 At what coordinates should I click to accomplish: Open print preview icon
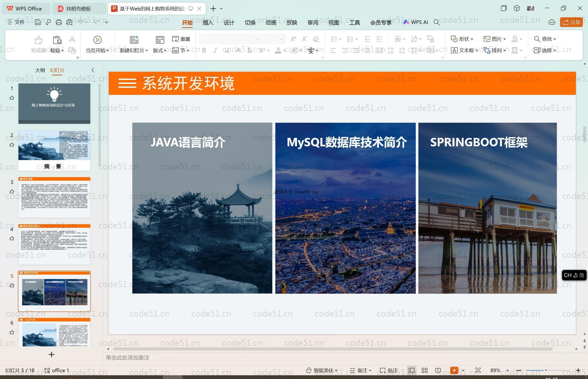point(70,22)
